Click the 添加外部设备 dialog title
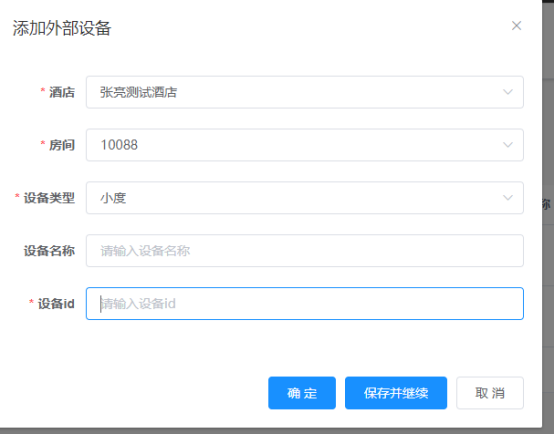This screenshot has height=435, width=554. coord(62,28)
